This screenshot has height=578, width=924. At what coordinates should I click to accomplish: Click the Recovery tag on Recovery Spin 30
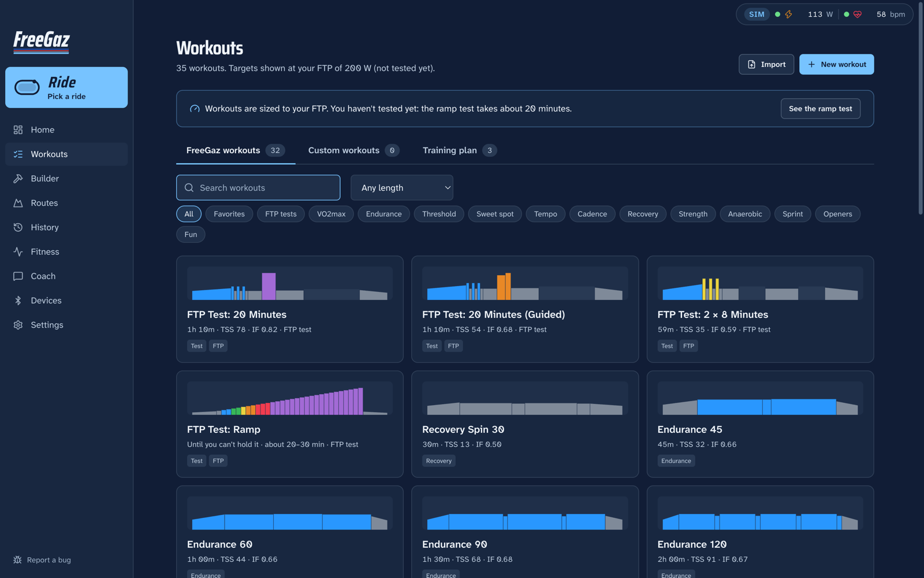(x=439, y=461)
